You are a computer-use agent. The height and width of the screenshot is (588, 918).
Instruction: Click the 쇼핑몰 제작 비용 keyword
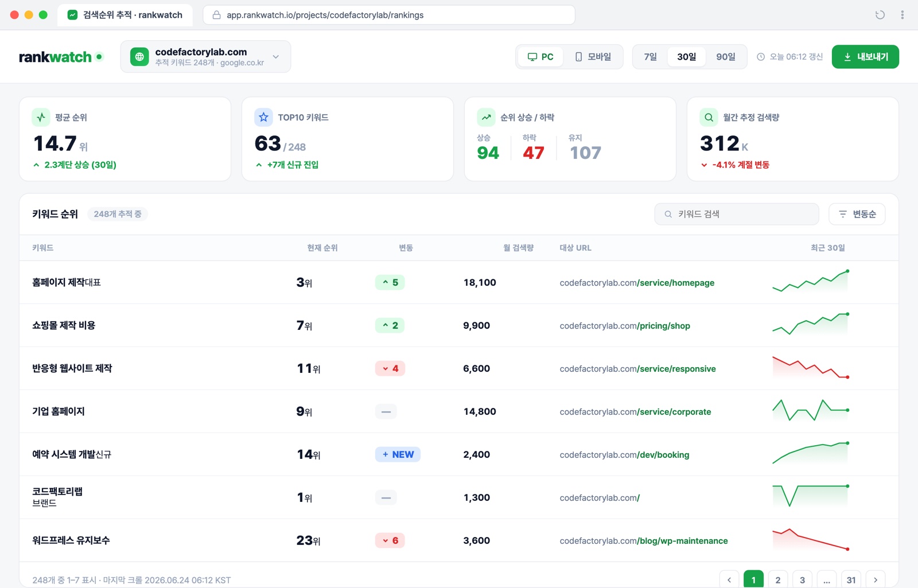click(64, 325)
